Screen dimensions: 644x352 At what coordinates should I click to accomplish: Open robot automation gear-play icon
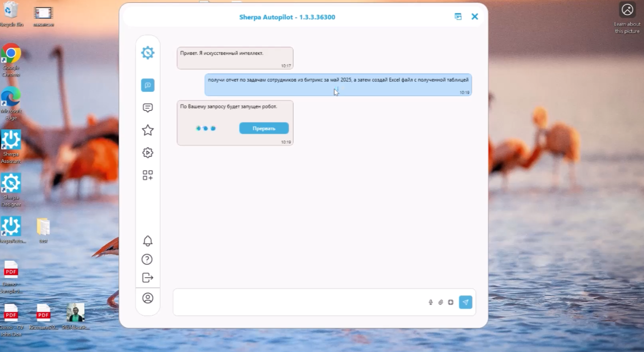[148, 153]
